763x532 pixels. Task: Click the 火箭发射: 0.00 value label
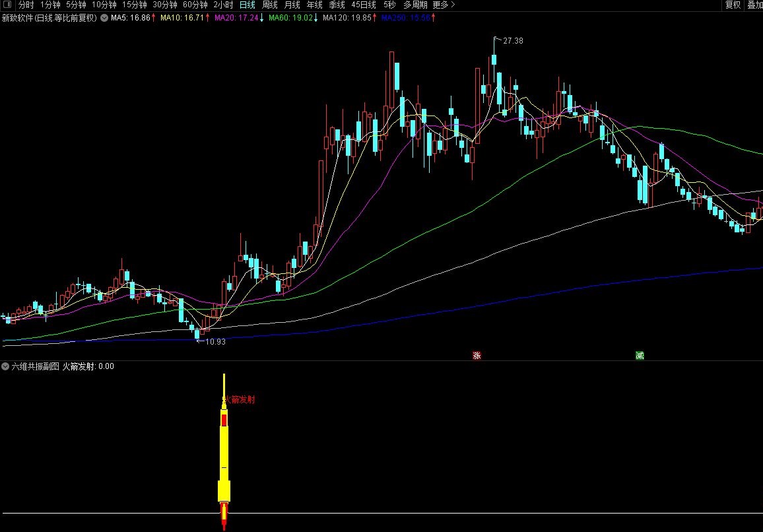(x=88, y=366)
